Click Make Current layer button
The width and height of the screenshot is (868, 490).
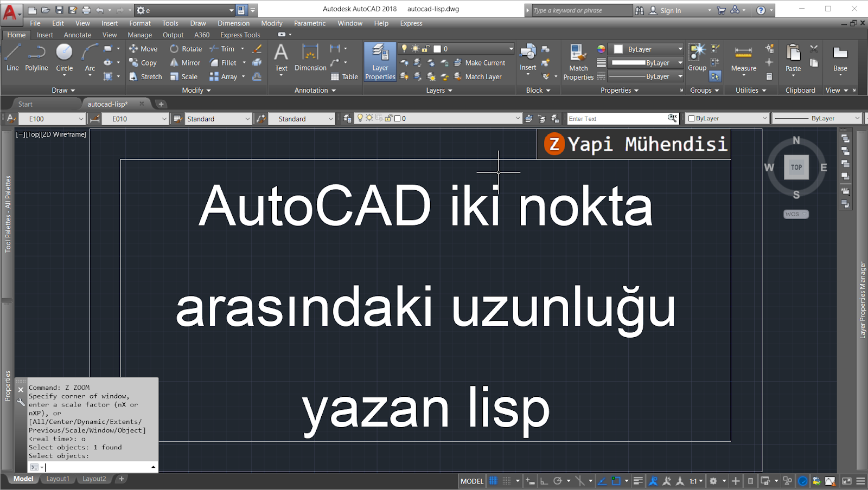[480, 63]
